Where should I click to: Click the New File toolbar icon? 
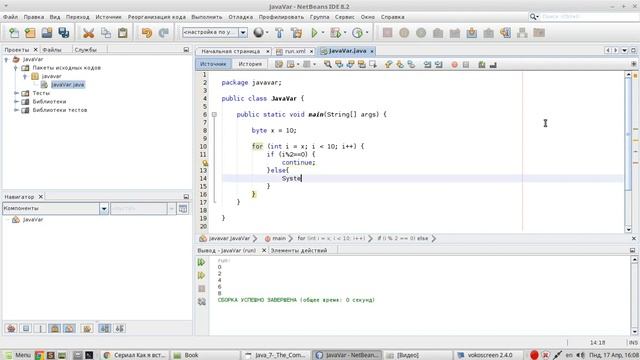coord(14,33)
